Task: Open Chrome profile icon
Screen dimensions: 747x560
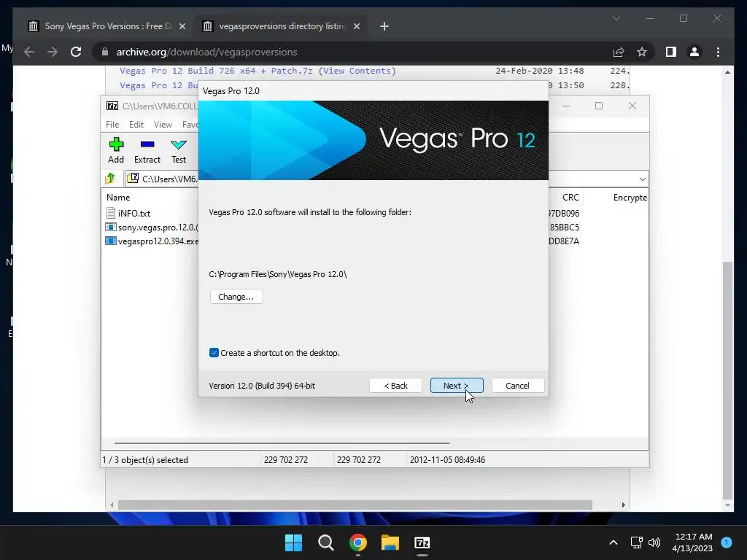Action: click(694, 52)
